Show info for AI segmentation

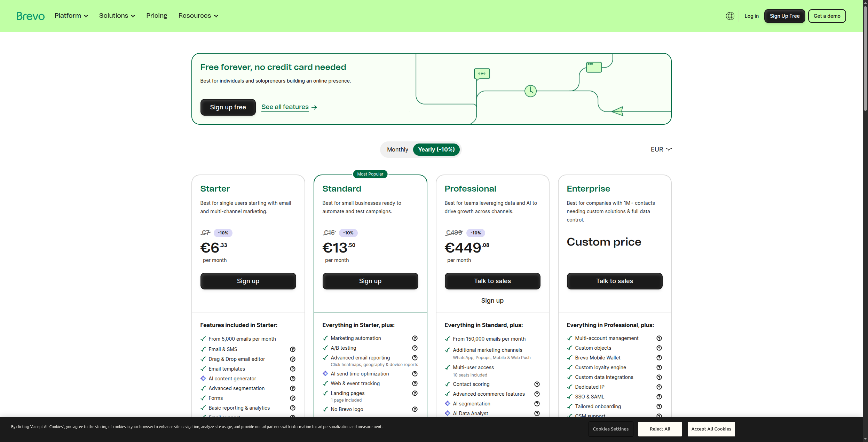tap(537, 404)
